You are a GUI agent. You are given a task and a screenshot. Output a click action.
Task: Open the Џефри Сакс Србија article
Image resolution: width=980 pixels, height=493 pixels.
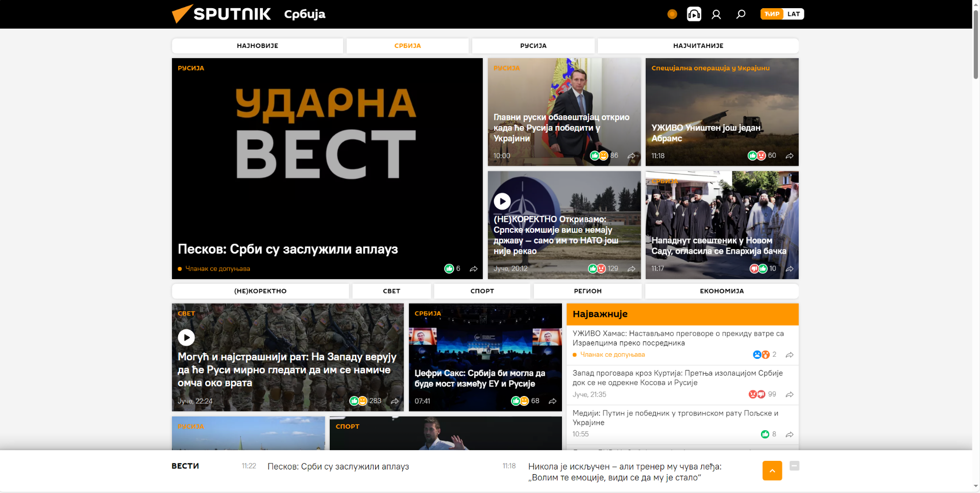tap(480, 378)
